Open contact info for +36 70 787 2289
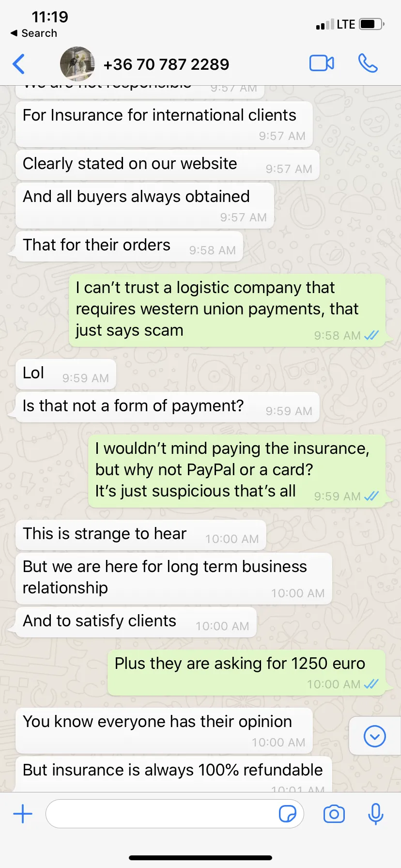The image size is (401, 868). pyautogui.click(x=166, y=64)
